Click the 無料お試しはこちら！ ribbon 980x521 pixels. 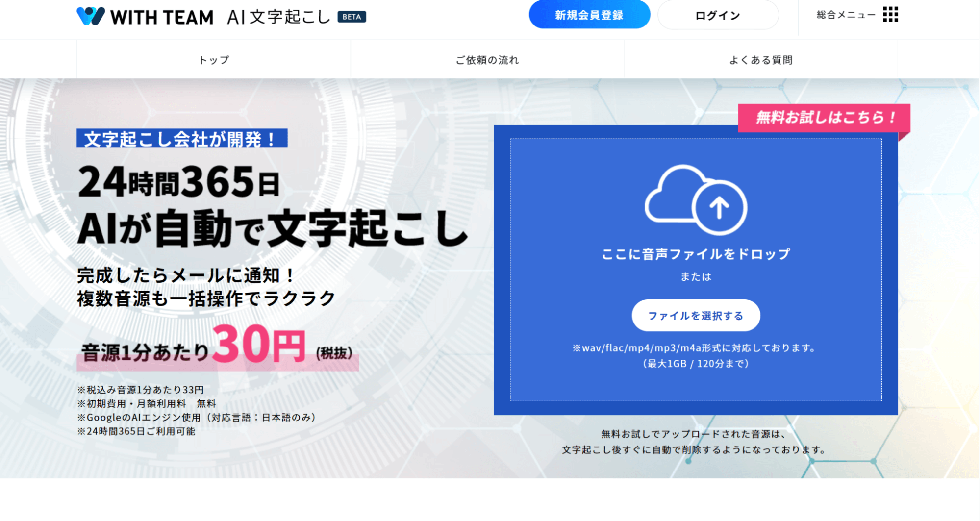[x=825, y=118]
